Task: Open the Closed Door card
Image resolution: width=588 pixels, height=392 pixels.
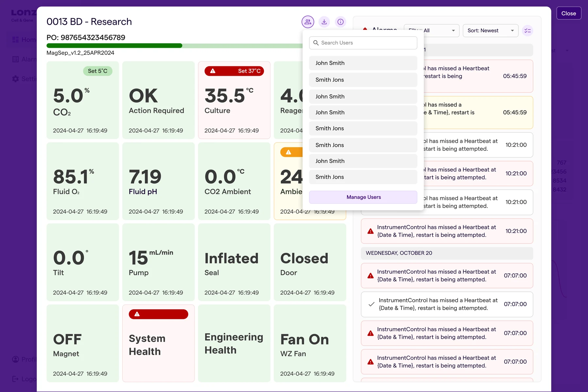Action: pyautogui.click(x=310, y=262)
